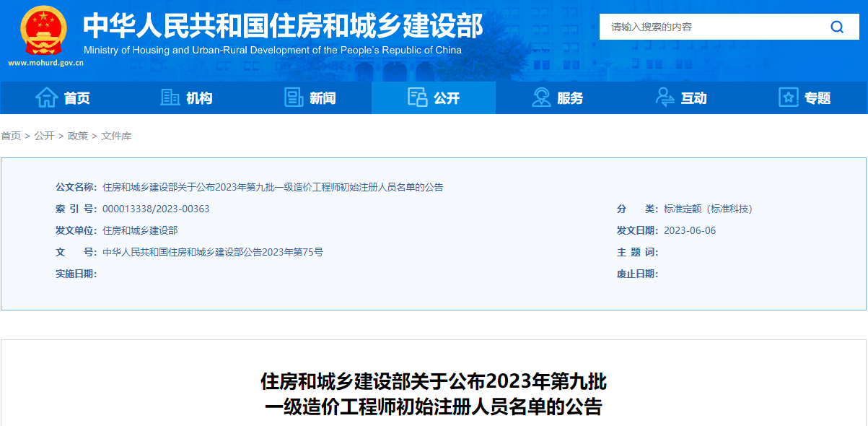This screenshot has width=868, height=426.
Task: Click the 废止日期 label
Action: 638,274
